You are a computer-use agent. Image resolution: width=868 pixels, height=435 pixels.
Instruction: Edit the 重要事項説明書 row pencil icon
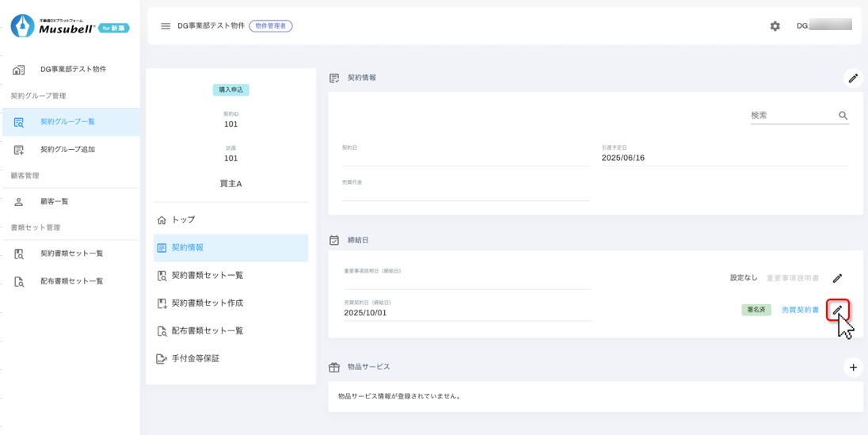(837, 278)
